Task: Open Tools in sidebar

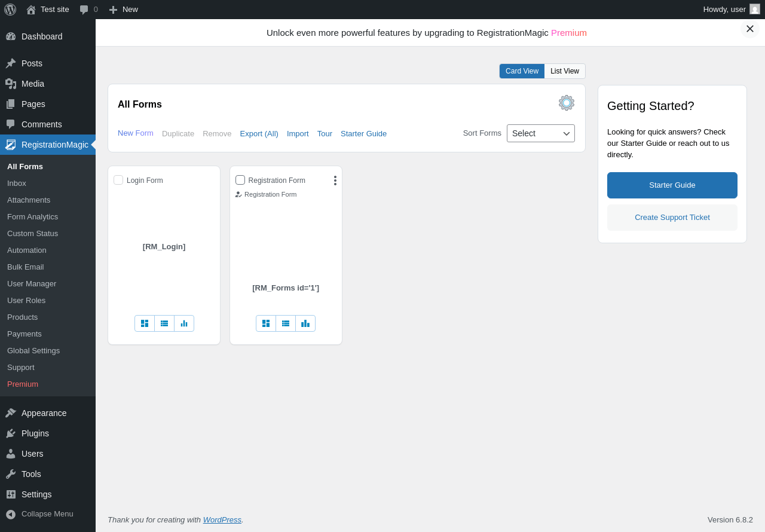Action: 48,474
